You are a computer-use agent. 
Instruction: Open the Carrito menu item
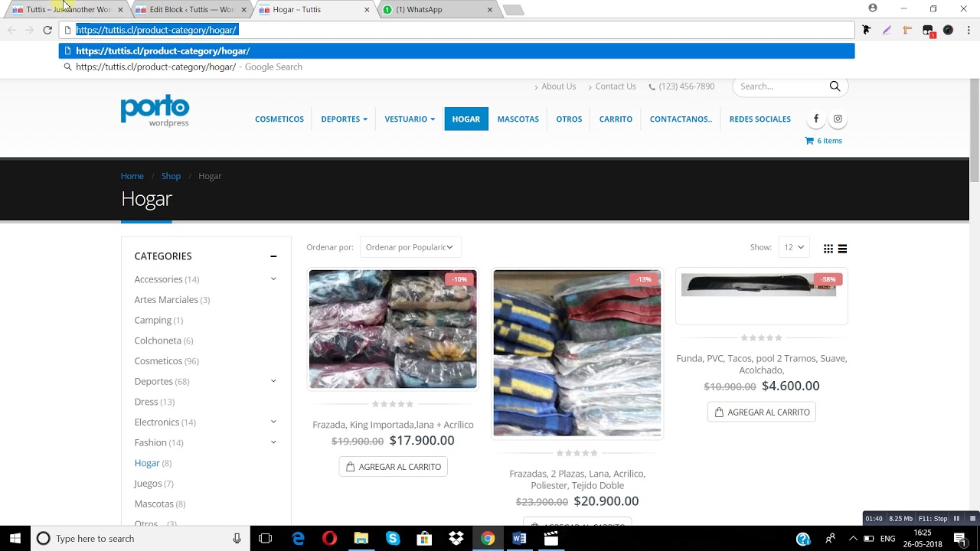click(x=616, y=119)
